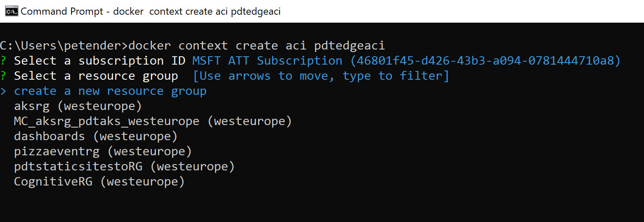644x222 pixels.
Task: Pick the pdtstaticsitestoRG resource group
Action: (x=124, y=167)
